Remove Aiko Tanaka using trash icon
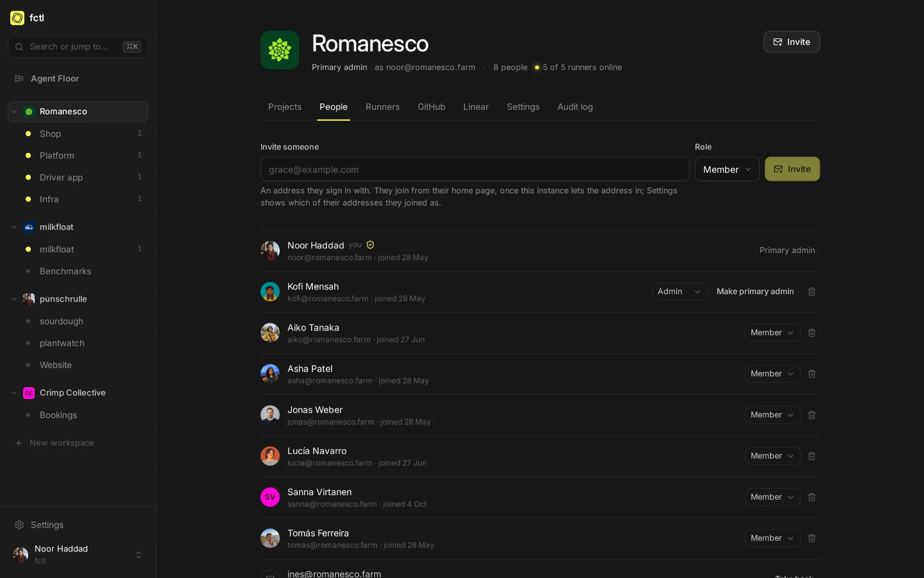The height and width of the screenshot is (578, 924). [x=811, y=333]
